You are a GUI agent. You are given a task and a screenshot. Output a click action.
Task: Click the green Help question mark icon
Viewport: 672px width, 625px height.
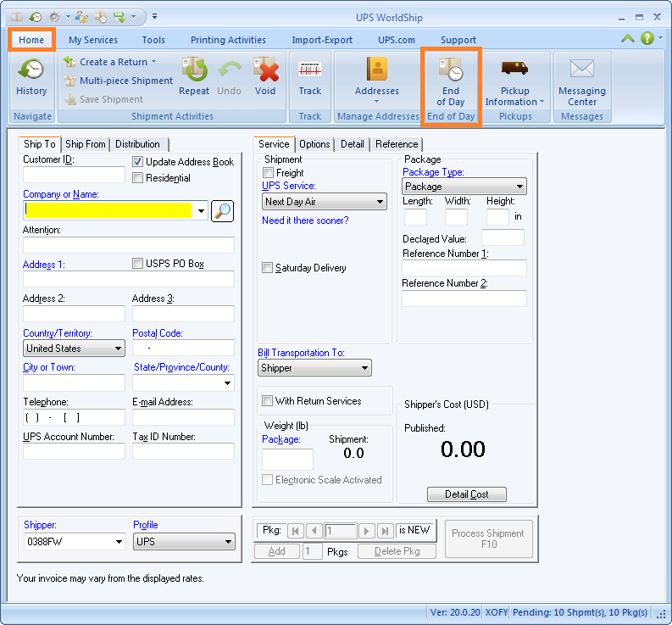pyautogui.click(x=647, y=38)
